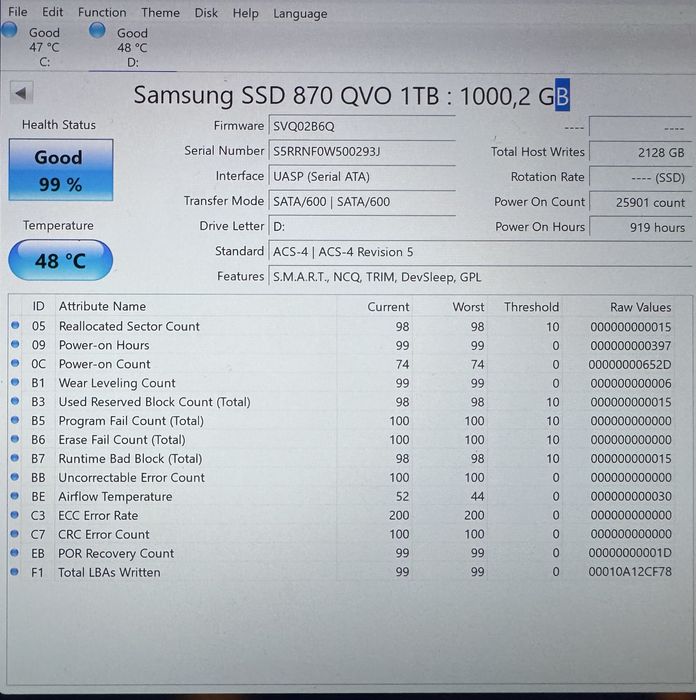Viewport: 696px width, 700px height.
Task: Click status dot for Erase Fail Count
Action: point(15,439)
